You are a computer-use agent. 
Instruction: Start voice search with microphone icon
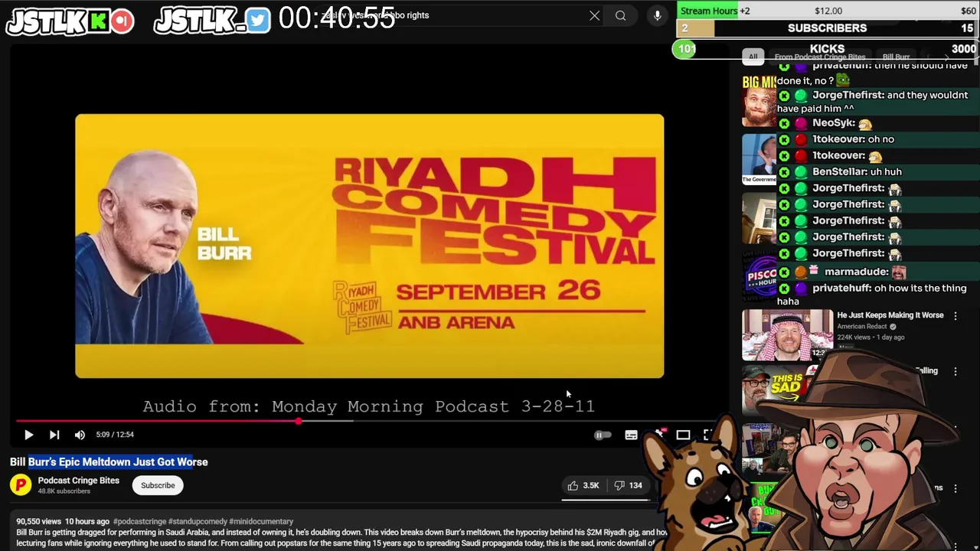(x=657, y=15)
